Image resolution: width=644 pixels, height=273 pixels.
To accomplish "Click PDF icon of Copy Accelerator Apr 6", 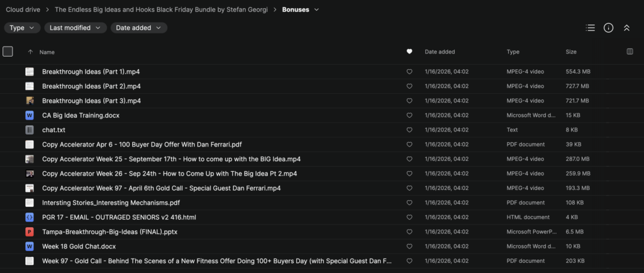I will pos(30,145).
